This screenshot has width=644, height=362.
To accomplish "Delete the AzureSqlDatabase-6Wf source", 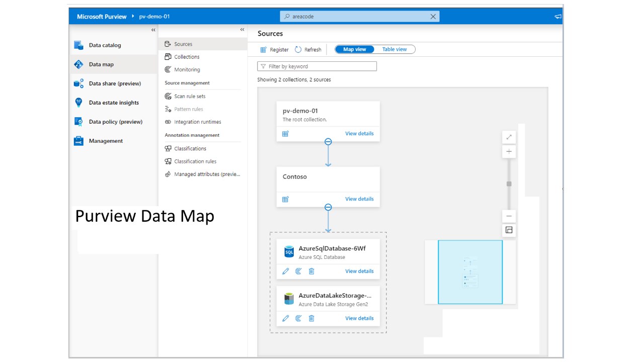I will click(x=311, y=271).
